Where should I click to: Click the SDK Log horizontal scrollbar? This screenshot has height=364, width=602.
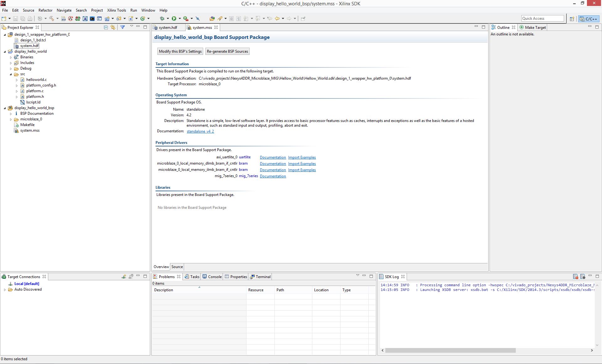[x=450, y=350]
